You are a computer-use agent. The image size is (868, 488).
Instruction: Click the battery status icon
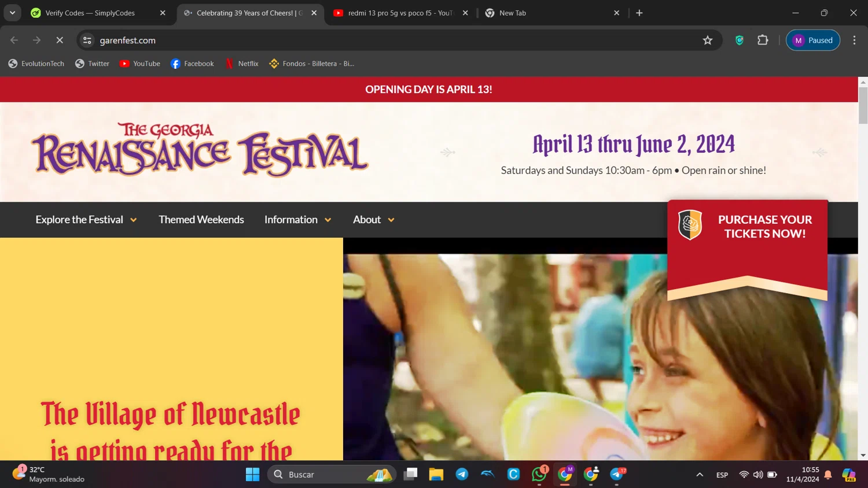tap(773, 475)
